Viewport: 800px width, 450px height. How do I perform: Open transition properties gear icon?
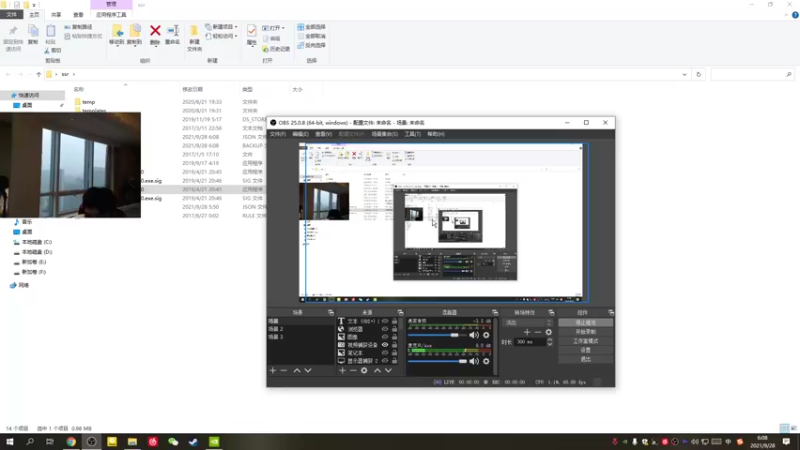coord(548,332)
